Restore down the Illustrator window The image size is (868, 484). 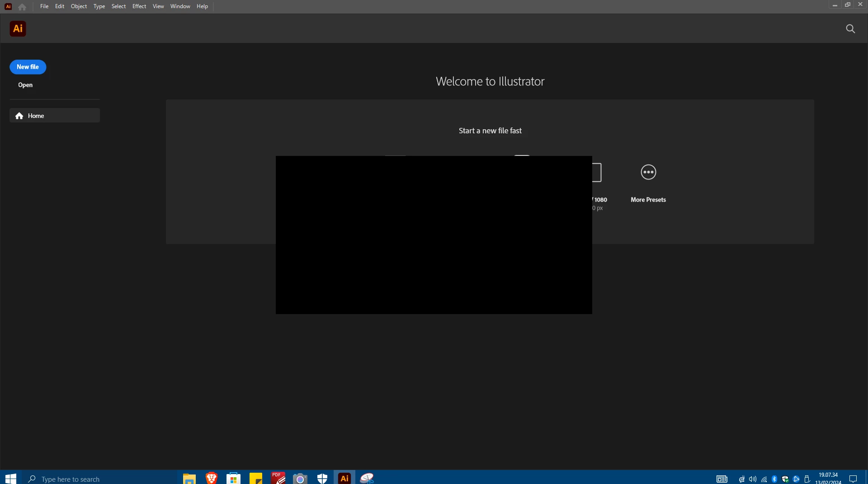pyautogui.click(x=848, y=5)
